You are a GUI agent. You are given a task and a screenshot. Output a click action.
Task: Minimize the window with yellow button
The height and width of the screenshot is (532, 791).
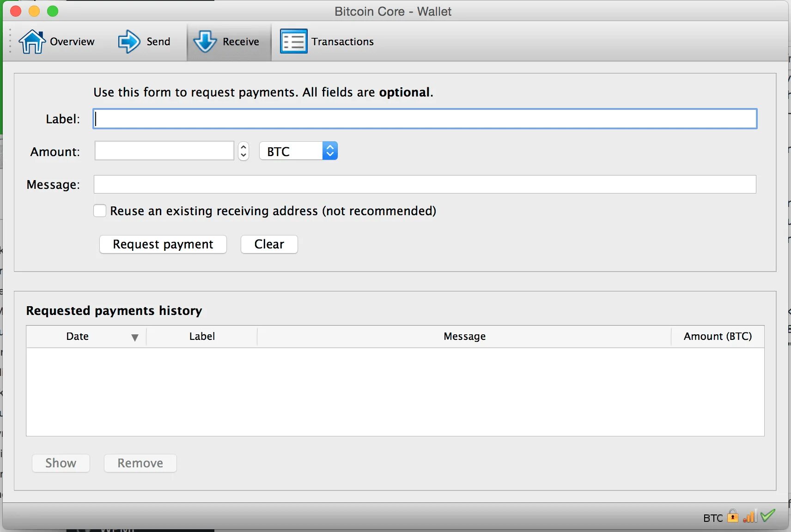coord(34,11)
